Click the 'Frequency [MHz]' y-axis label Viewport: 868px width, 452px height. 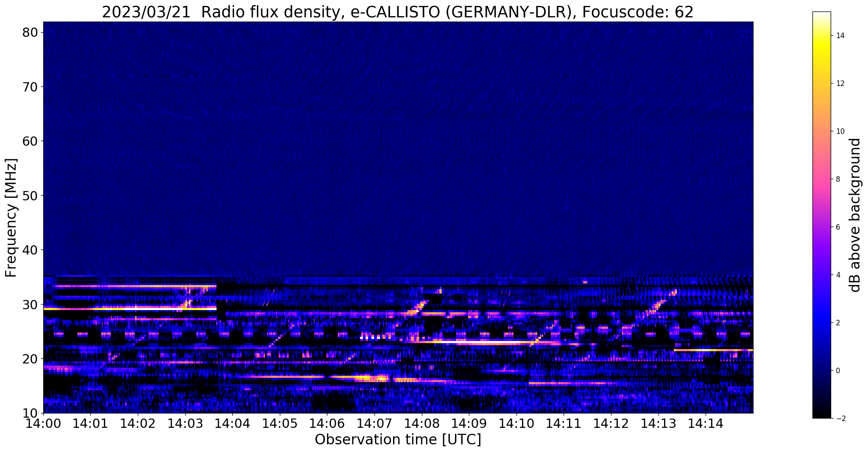pyautogui.click(x=11, y=218)
